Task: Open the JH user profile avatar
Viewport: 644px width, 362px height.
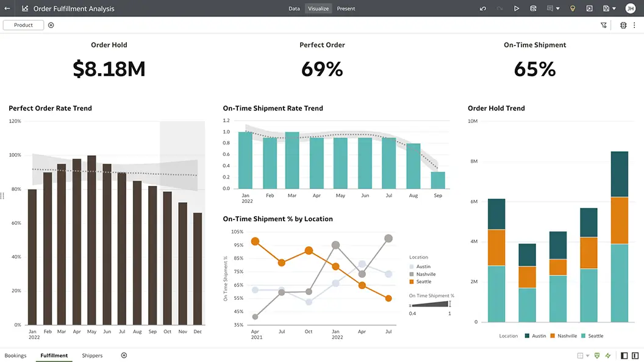Action: point(630,9)
